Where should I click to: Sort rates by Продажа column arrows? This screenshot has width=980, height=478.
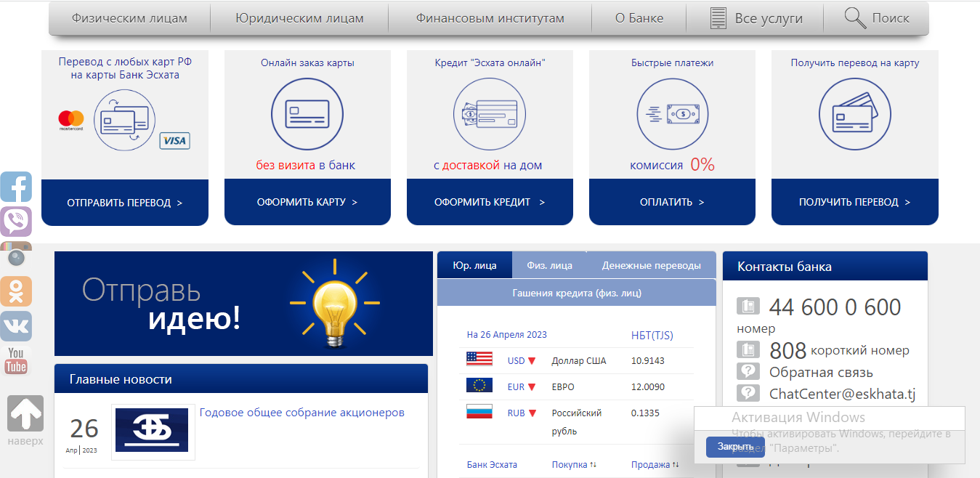pos(676,465)
